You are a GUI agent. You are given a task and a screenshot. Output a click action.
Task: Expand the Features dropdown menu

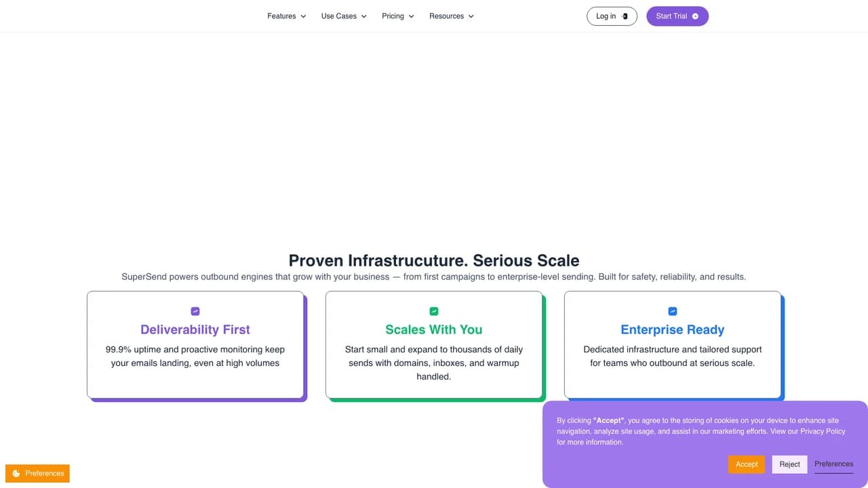click(287, 16)
